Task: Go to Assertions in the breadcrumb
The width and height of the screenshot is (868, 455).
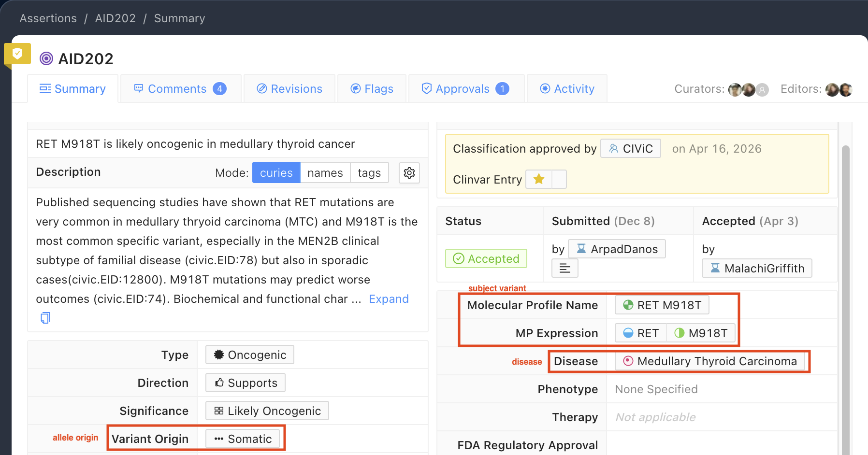Action: (x=48, y=18)
